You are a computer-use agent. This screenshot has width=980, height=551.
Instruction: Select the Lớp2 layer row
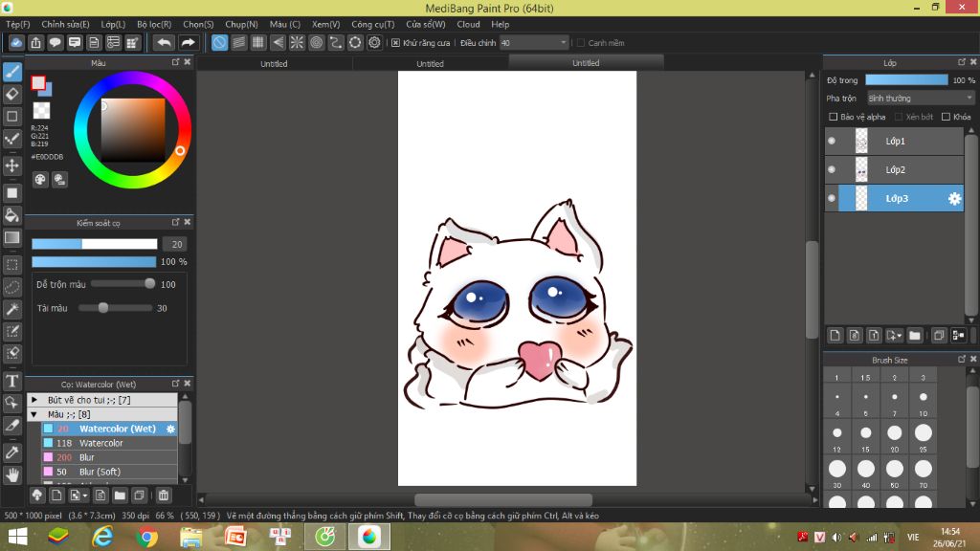pyautogui.click(x=895, y=170)
